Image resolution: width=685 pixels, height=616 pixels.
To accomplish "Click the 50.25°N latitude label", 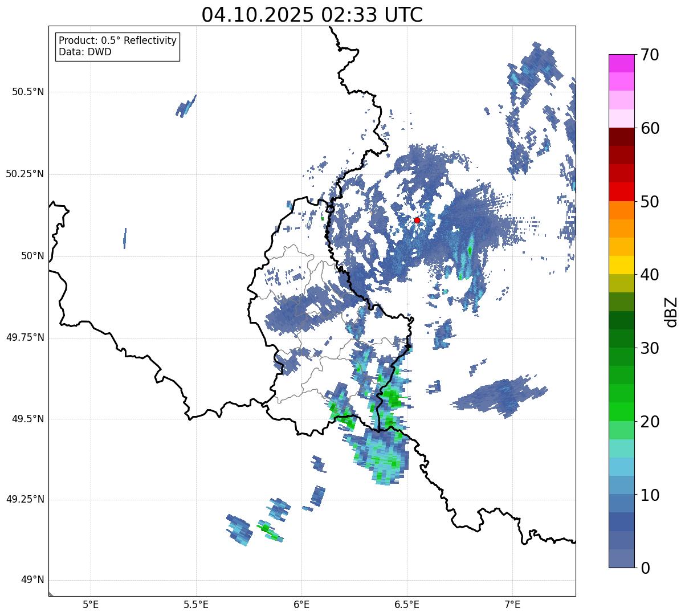I will click(x=25, y=174).
